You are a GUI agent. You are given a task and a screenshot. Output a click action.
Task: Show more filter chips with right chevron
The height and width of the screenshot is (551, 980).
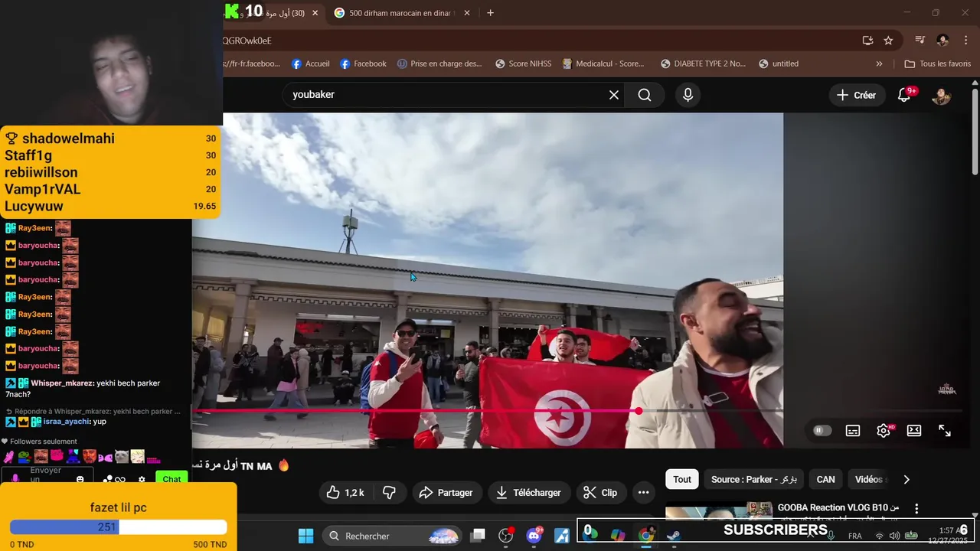click(x=906, y=480)
